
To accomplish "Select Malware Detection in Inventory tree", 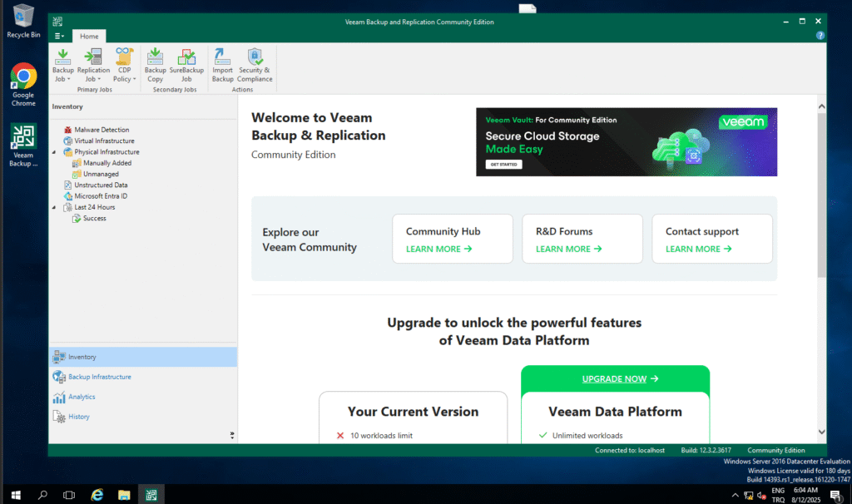I will 102,130.
